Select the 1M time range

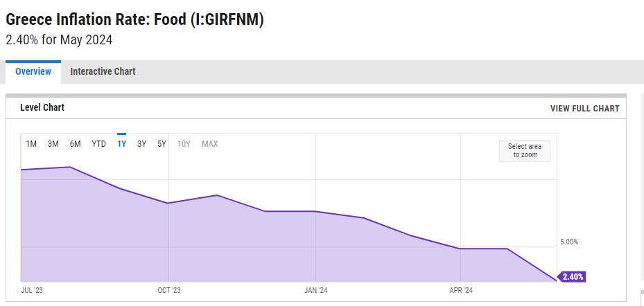(x=31, y=144)
